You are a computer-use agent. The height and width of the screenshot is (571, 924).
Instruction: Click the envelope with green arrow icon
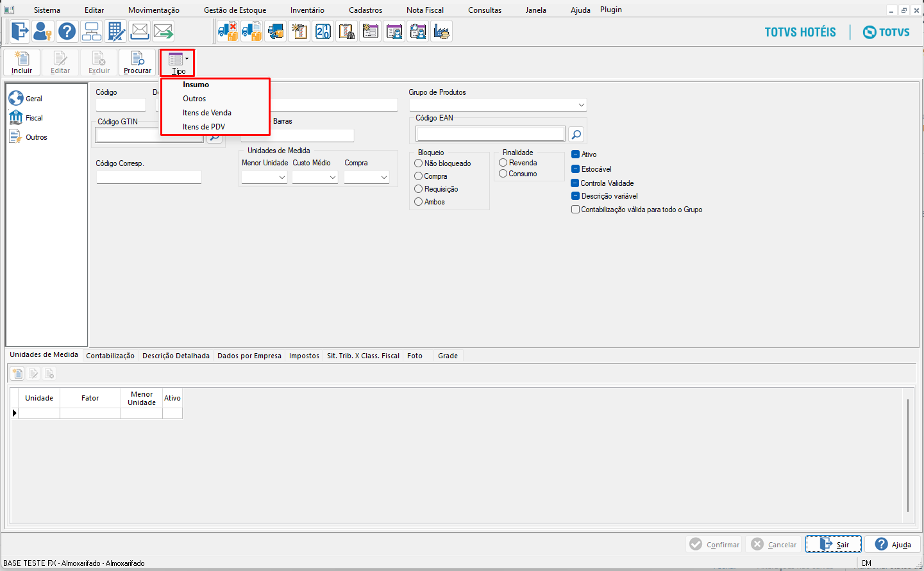click(x=163, y=31)
